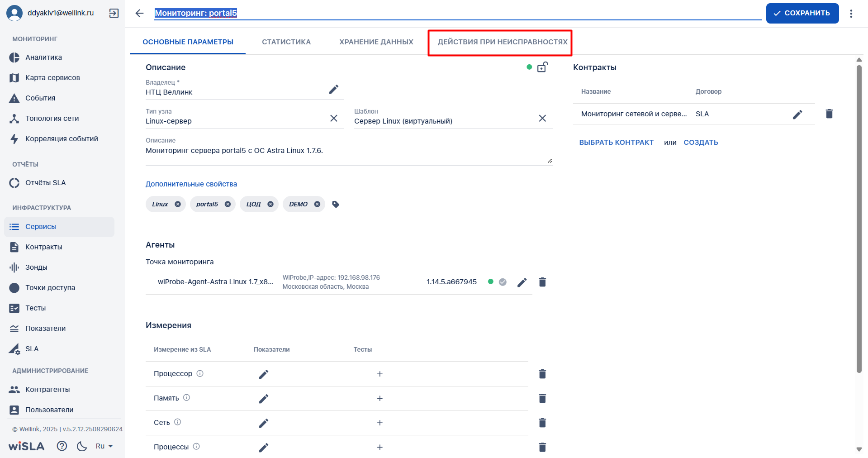
Task: Open the Ru language dropdown
Action: pos(104,446)
